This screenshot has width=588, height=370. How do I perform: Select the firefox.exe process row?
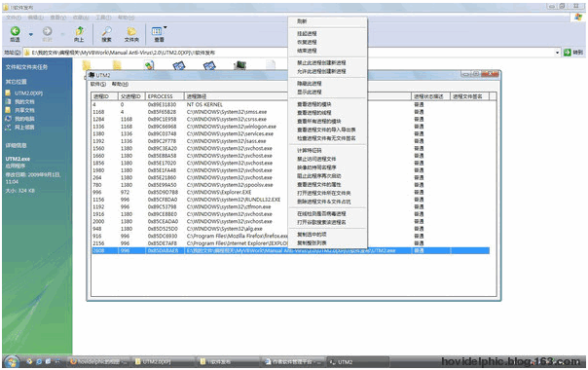pos(291,236)
